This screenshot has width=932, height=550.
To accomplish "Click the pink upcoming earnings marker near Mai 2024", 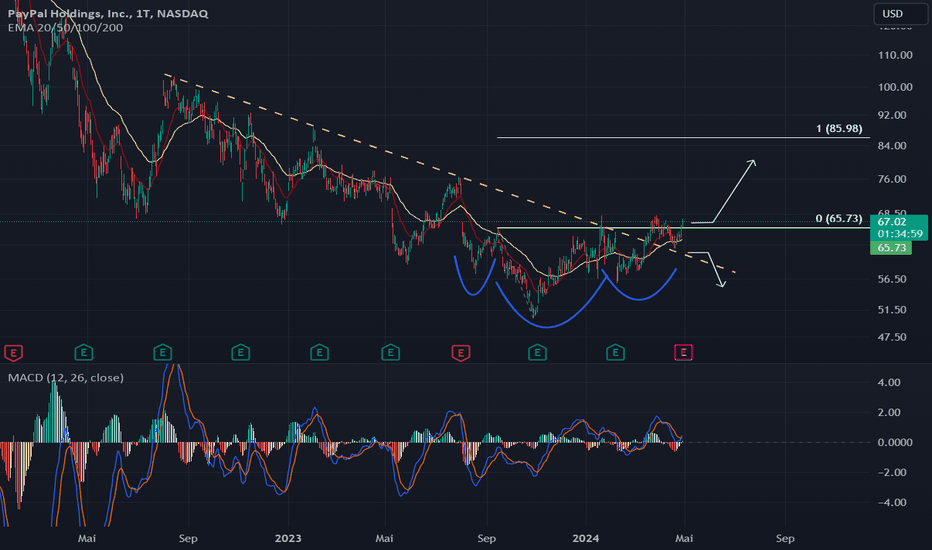I will (684, 353).
